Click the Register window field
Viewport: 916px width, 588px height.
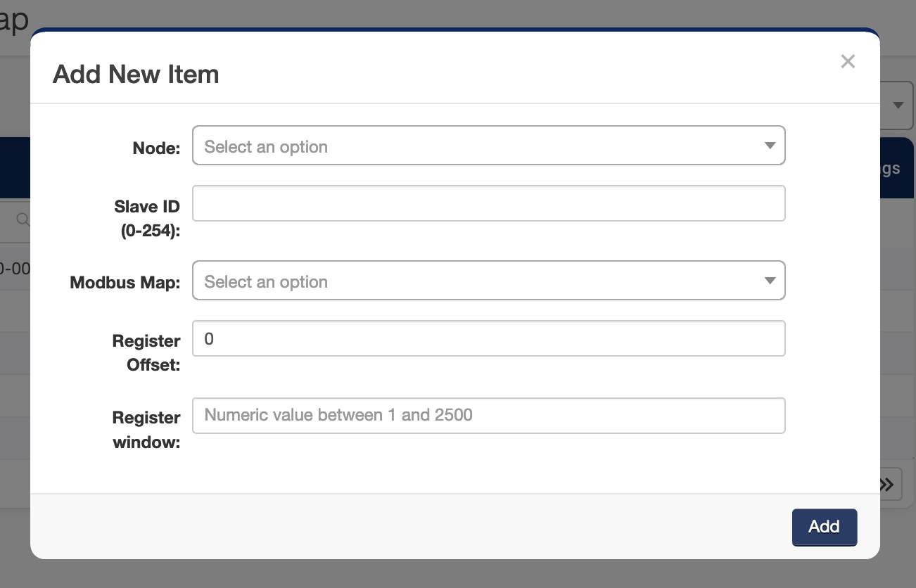point(489,415)
